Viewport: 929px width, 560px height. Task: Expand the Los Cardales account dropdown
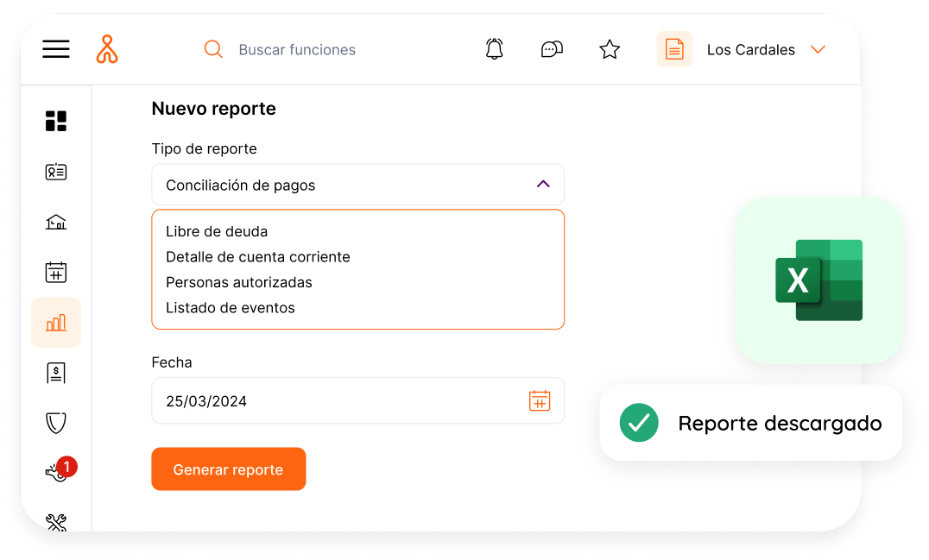coord(818,49)
